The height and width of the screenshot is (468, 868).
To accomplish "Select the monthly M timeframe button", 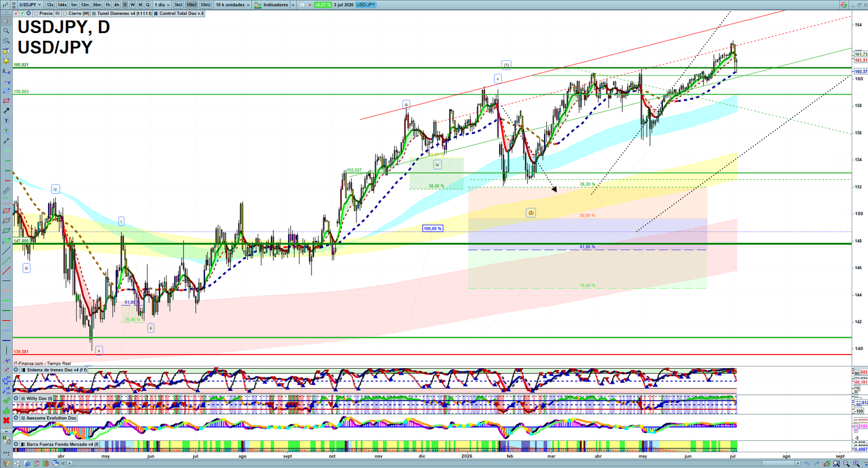I will pos(140,5).
